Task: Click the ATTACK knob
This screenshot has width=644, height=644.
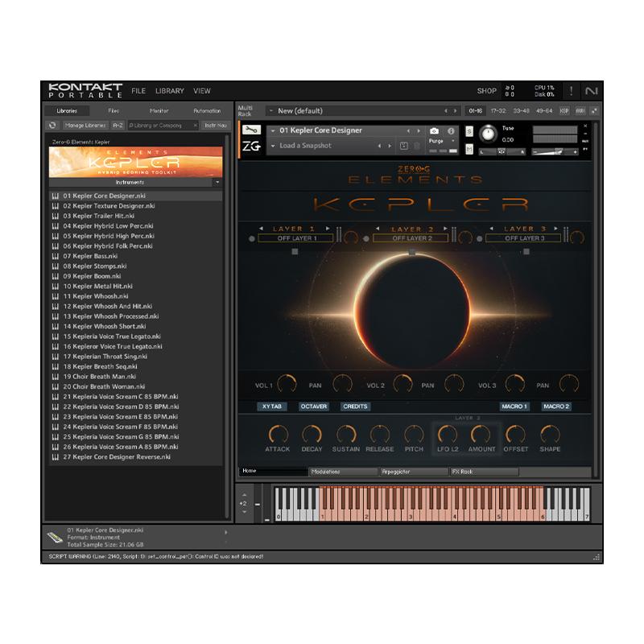Action: coord(278,435)
